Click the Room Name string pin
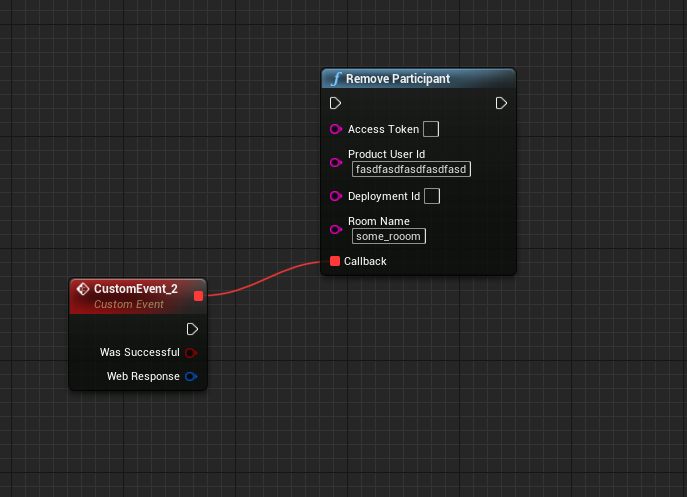This screenshot has height=497, width=687. [336, 229]
